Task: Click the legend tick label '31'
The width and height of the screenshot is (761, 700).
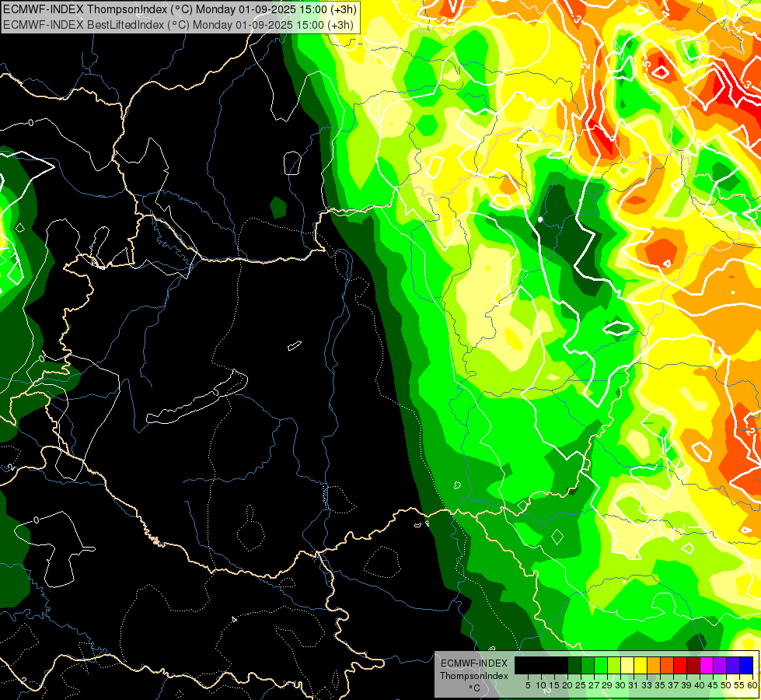Action: point(634,685)
